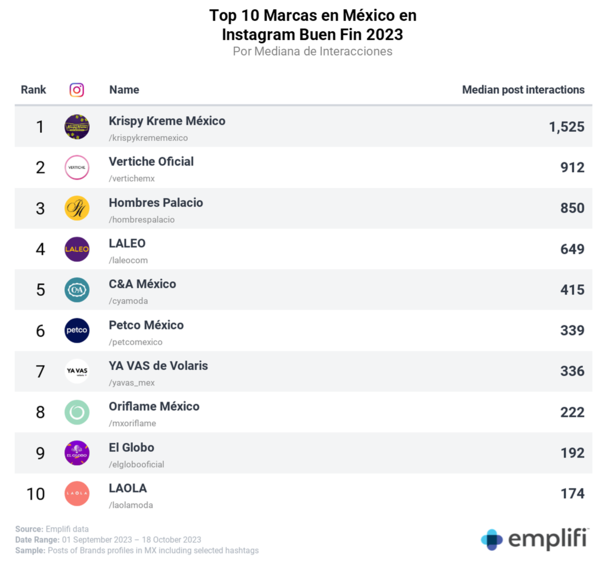Click the Instagram logo in the table header
600x570 pixels.
[77, 90]
